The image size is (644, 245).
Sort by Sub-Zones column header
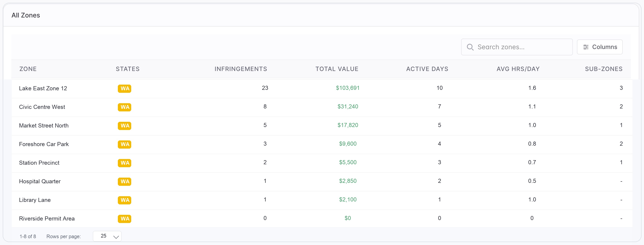click(x=603, y=69)
